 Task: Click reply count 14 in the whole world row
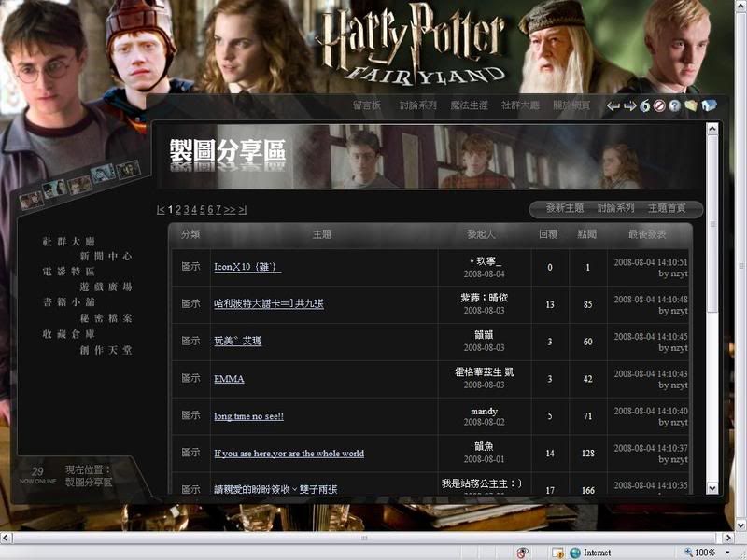[x=550, y=454]
